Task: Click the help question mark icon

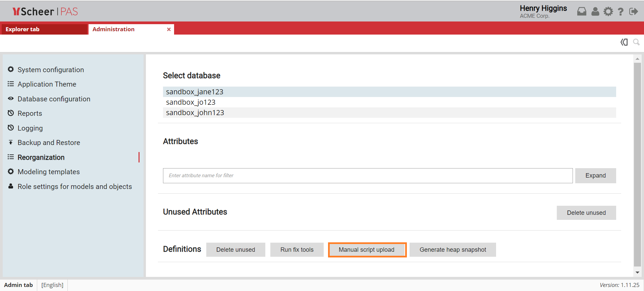Action: pos(621,12)
